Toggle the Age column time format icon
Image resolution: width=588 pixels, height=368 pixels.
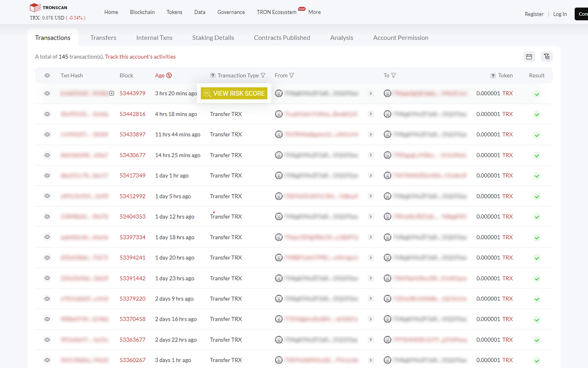(169, 75)
